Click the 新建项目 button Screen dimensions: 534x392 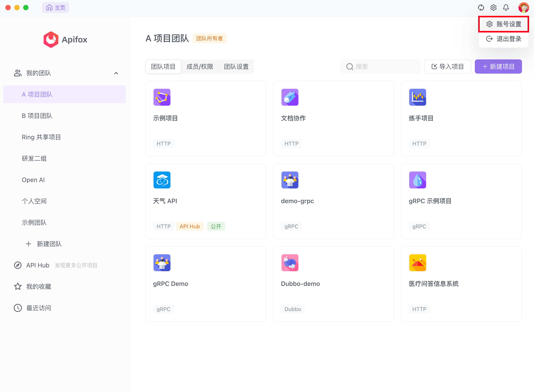[x=498, y=67]
